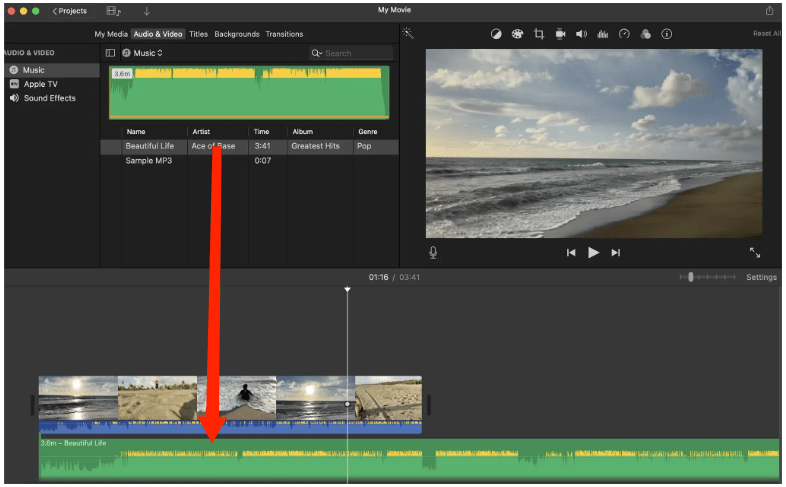Click the video preview viewer
The width and height of the screenshot is (786, 487).
click(594, 143)
